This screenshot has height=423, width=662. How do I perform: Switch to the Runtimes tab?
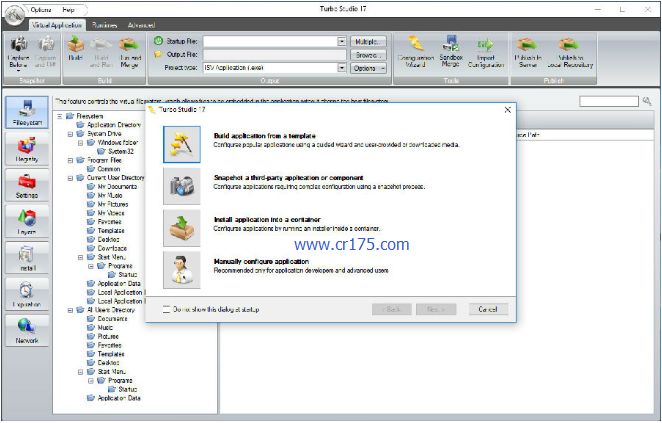pos(104,25)
